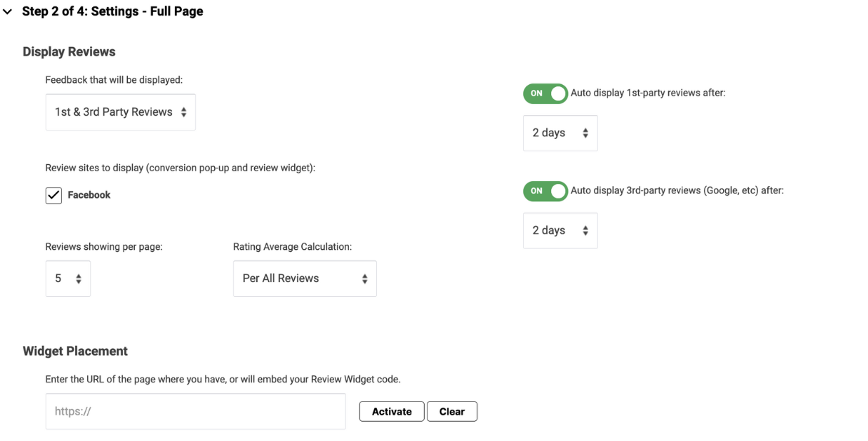Click the 'Auto display 1st-party reviews after' label

point(648,93)
